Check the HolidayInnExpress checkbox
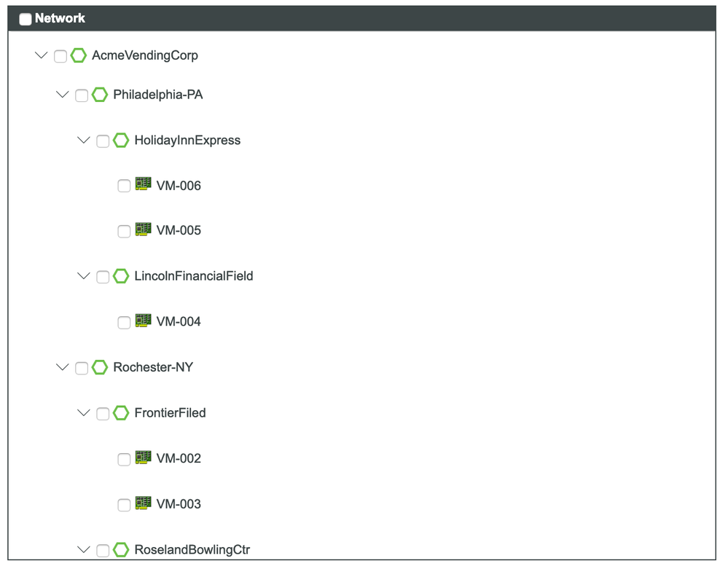The width and height of the screenshot is (728, 569). [x=102, y=140]
